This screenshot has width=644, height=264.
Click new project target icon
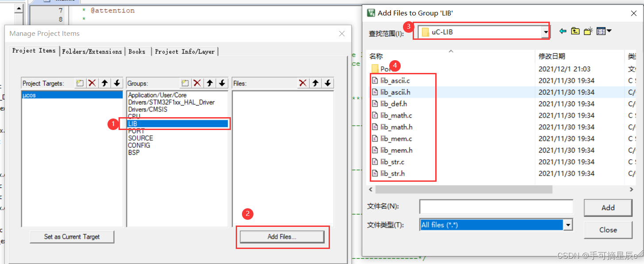80,83
